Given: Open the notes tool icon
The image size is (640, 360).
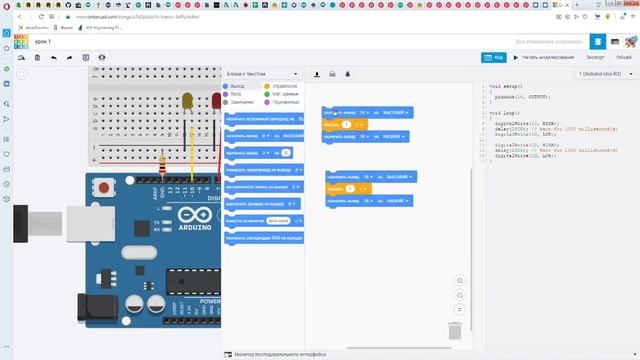Looking at the screenshot, I should (x=86, y=58).
